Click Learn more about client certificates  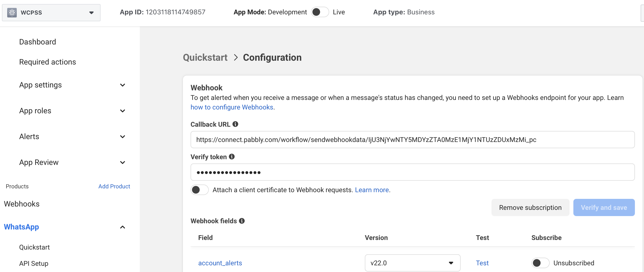pyautogui.click(x=372, y=190)
